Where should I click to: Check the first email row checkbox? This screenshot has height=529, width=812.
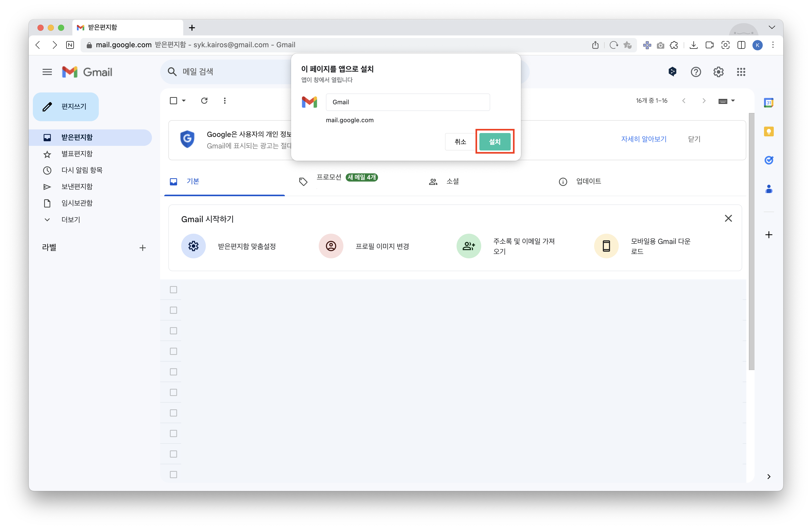[x=173, y=290]
